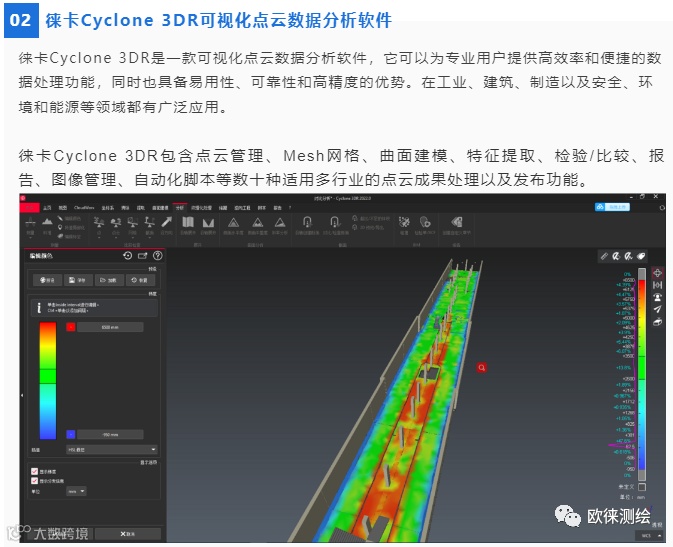Expand the dropdown arrow under first ribbon tool
This screenshot has height=547, width=673.
coord(30,238)
